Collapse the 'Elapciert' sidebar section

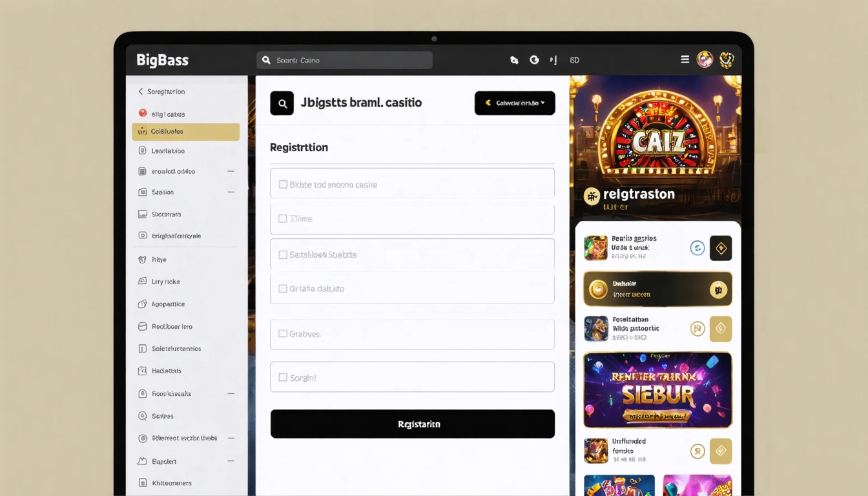point(231,461)
